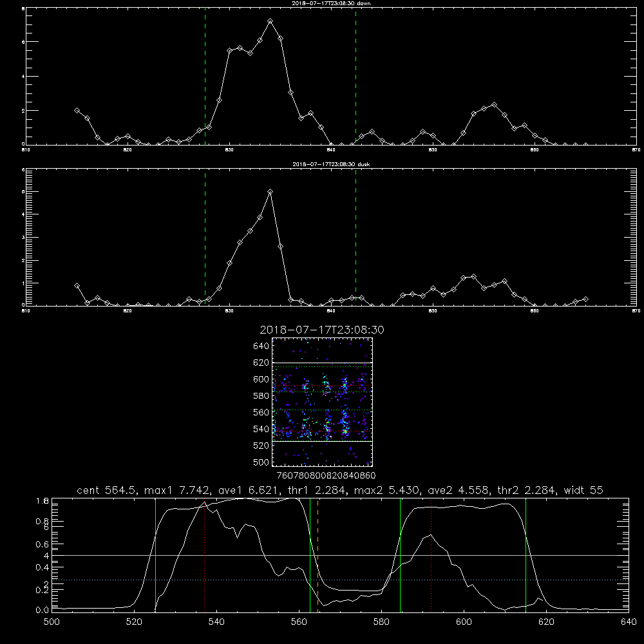
Task: Click the right green dashed line in dawn plot
Action: tap(355, 76)
